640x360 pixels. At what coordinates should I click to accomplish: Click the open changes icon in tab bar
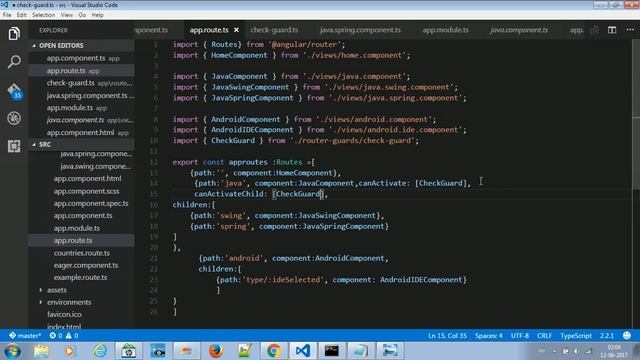[x=595, y=30]
